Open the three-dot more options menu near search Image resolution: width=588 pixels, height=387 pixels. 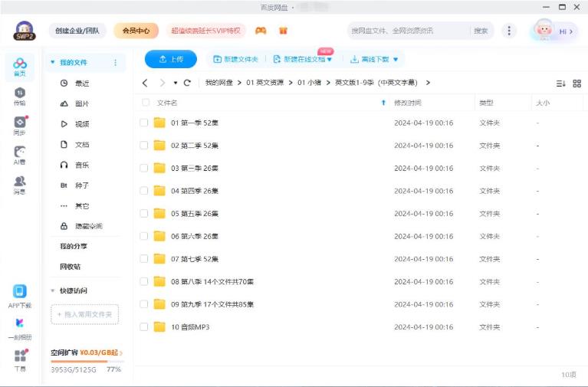point(509,31)
